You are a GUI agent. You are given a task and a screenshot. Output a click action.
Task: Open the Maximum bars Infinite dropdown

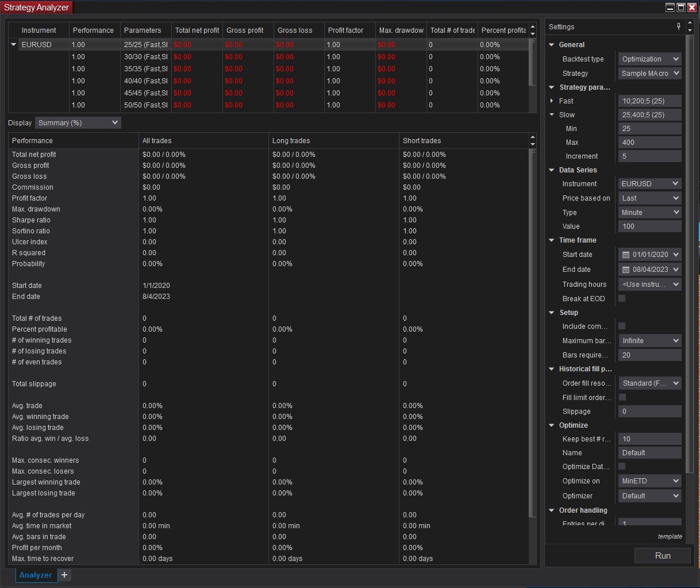(650, 341)
